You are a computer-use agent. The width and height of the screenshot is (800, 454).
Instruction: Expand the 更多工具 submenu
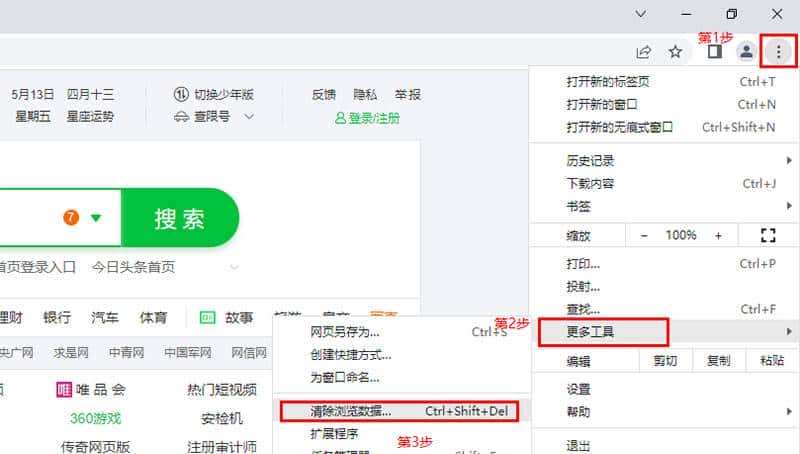663,332
